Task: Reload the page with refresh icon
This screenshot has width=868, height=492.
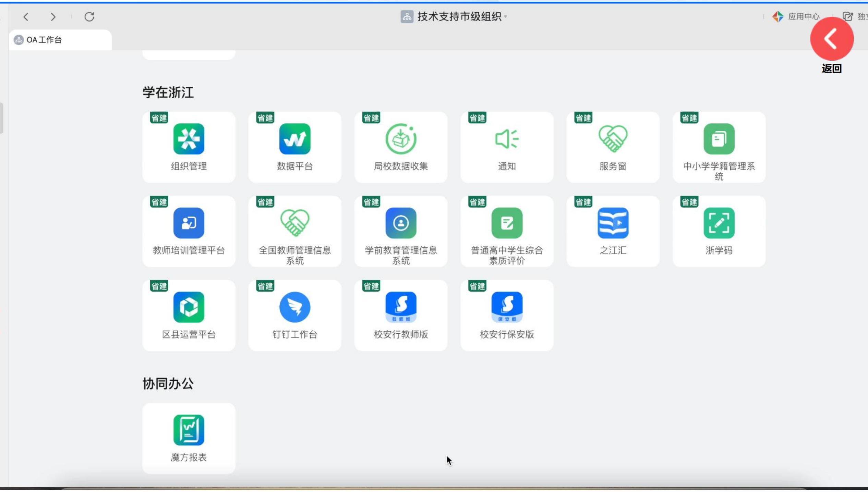Action: click(89, 16)
